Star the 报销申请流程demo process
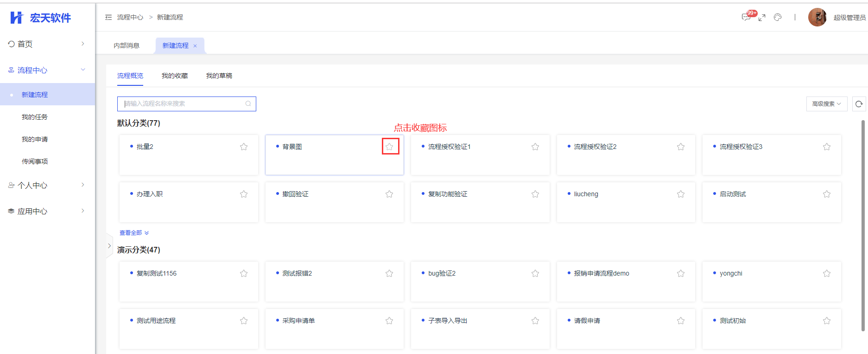The width and height of the screenshot is (868, 354). [x=681, y=273]
